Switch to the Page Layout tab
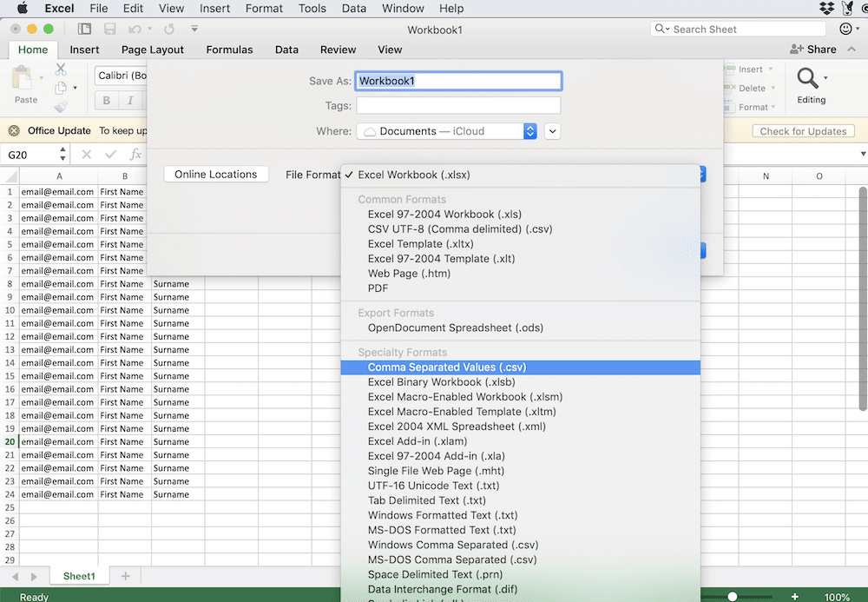 click(152, 50)
